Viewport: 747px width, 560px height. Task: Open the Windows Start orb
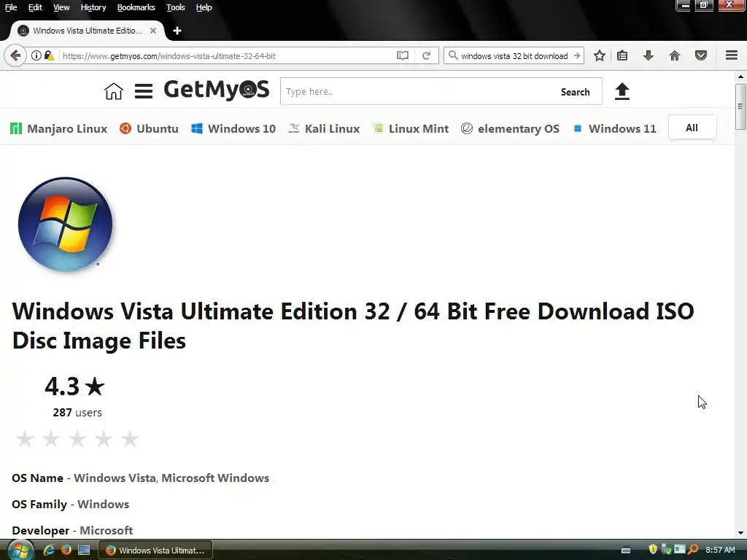[x=20, y=551]
